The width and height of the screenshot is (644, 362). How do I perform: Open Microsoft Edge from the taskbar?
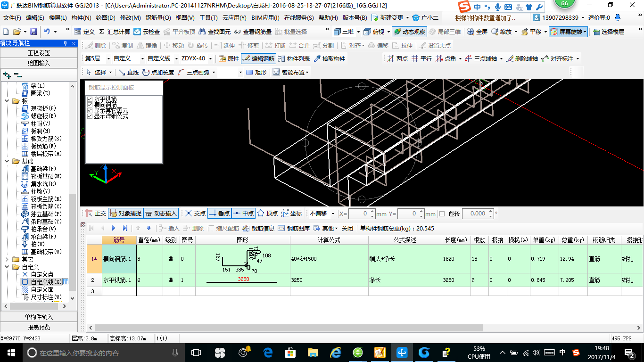tap(268, 352)
